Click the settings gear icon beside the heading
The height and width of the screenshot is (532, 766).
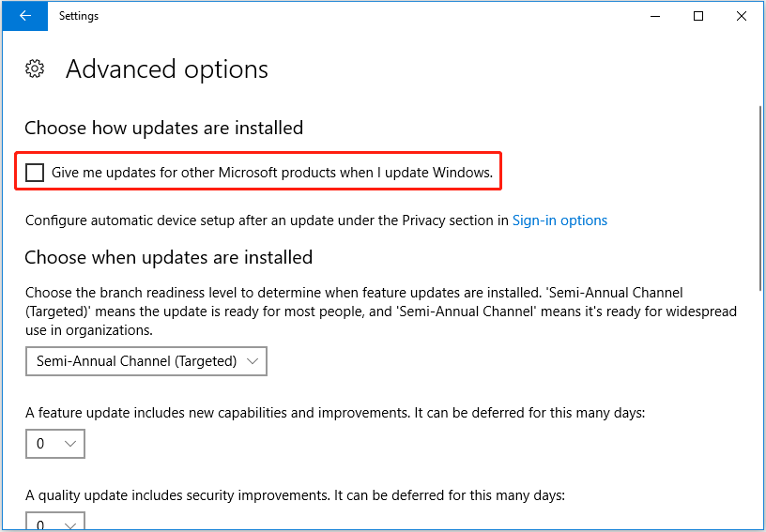coord(35,68)
